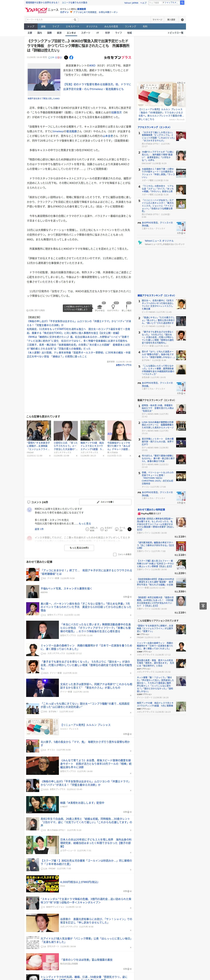Open the ランキング tab

[x=130, y=27]
